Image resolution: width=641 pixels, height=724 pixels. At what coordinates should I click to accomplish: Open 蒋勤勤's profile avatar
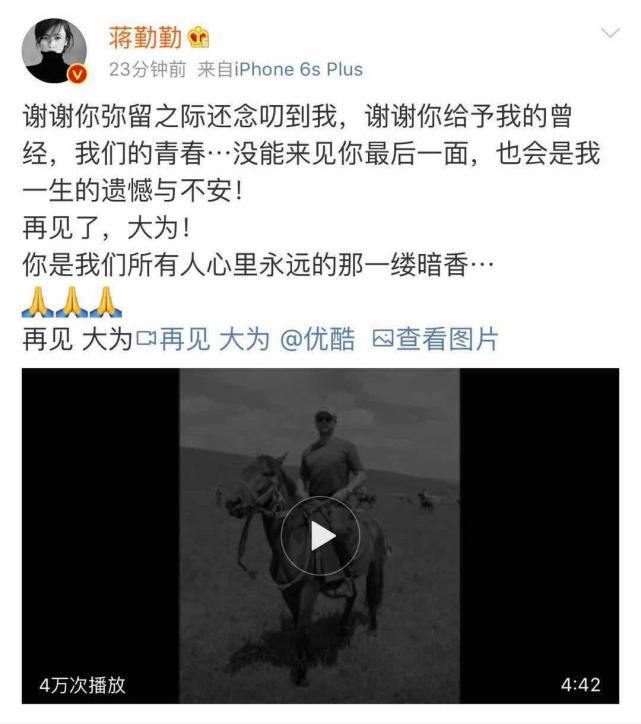pyautogui.click(x=54, y=50)
